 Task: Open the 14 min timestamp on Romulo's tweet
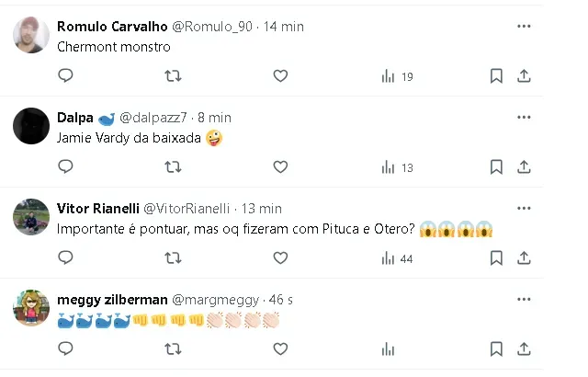click(x=283, y=27)
